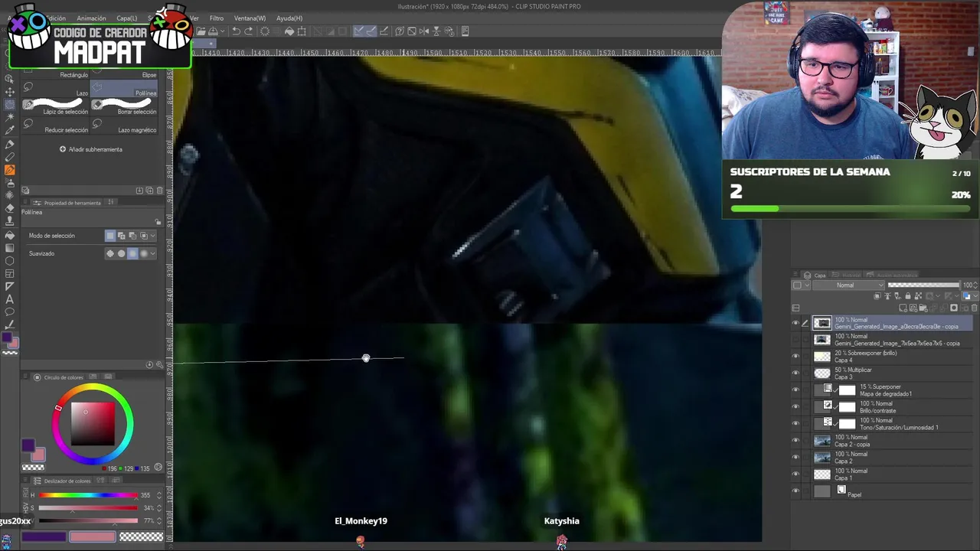Open the Animación menu
Viewport: 980px width, 551px height.
[91, 18]
